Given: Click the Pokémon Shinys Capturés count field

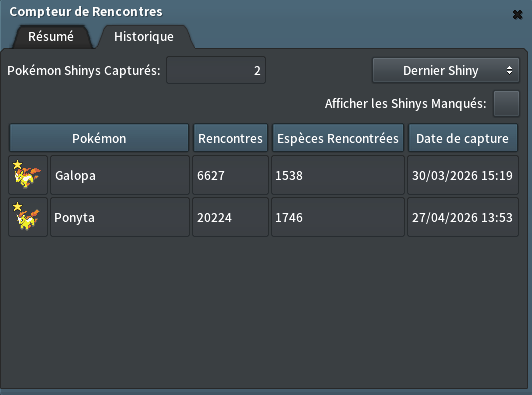Looking at the screenshot, I should pyautogui.click(x=216, y=70).
